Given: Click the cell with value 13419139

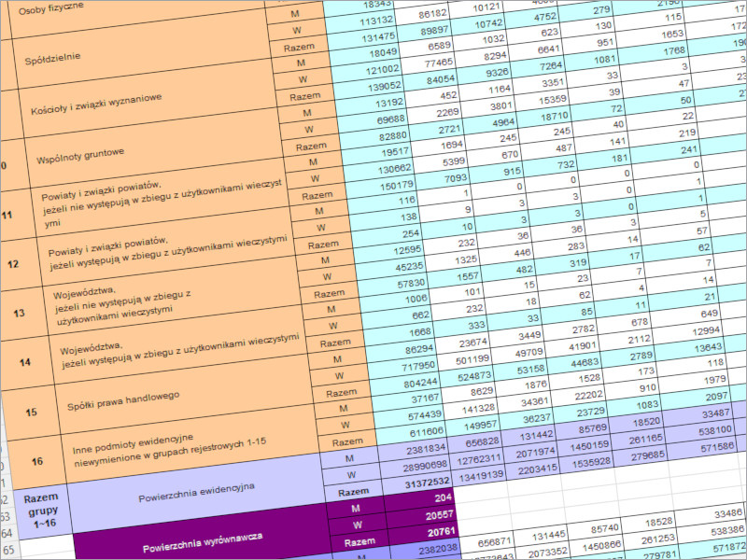Looking at the screenshot, I should pos(479,474).
